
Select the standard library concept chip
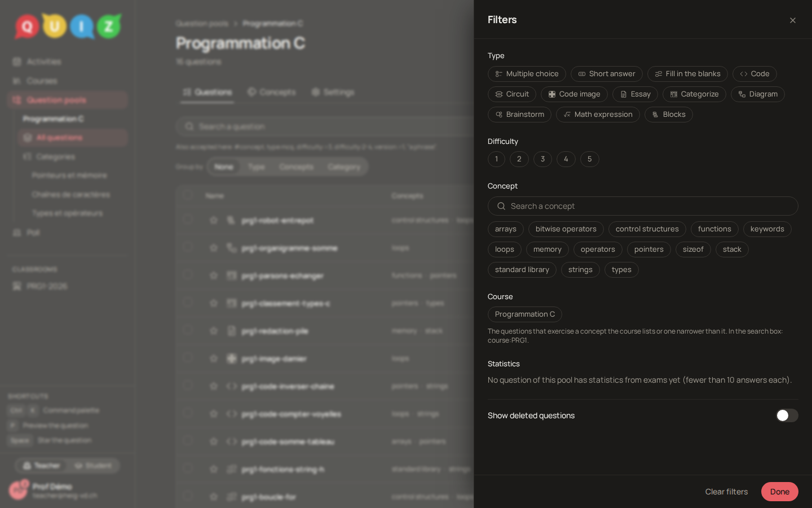coord(522,270)
